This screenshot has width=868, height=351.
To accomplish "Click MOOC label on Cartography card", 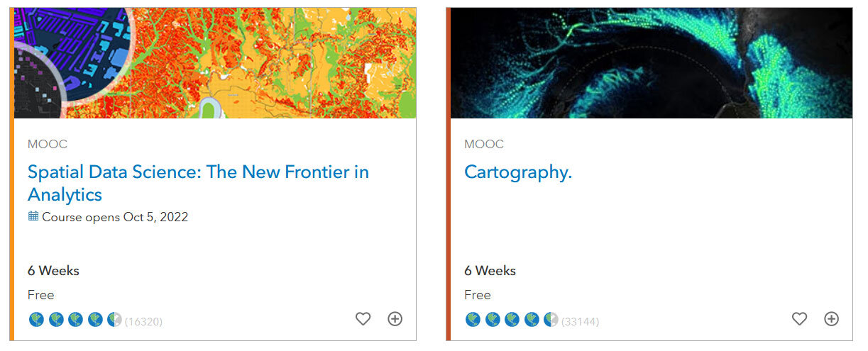I will 484,144.
